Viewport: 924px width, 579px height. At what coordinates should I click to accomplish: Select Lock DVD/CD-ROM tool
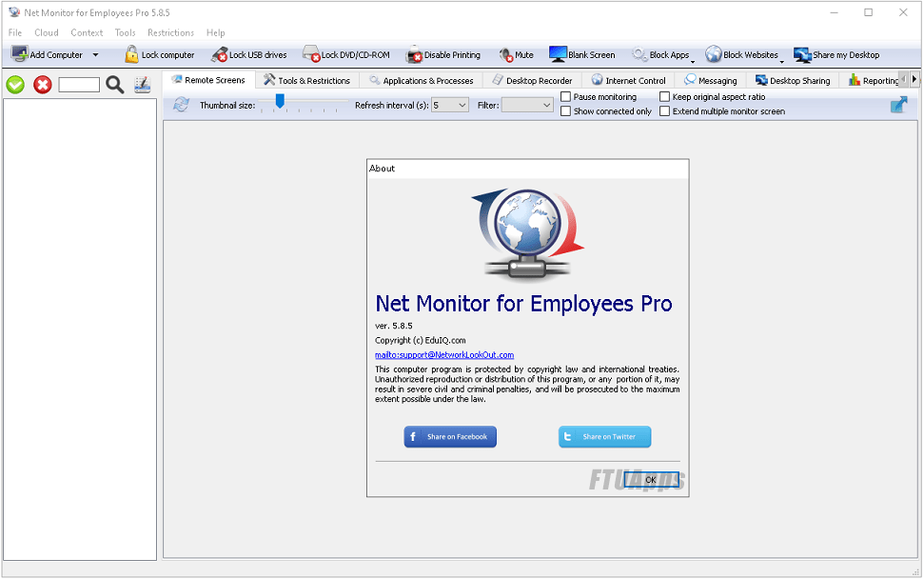346,55
